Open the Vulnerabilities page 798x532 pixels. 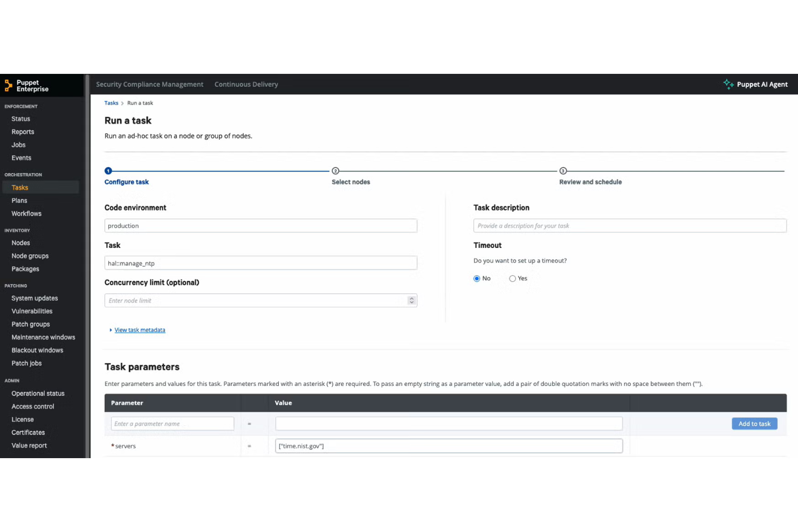[x=31, y=311]
